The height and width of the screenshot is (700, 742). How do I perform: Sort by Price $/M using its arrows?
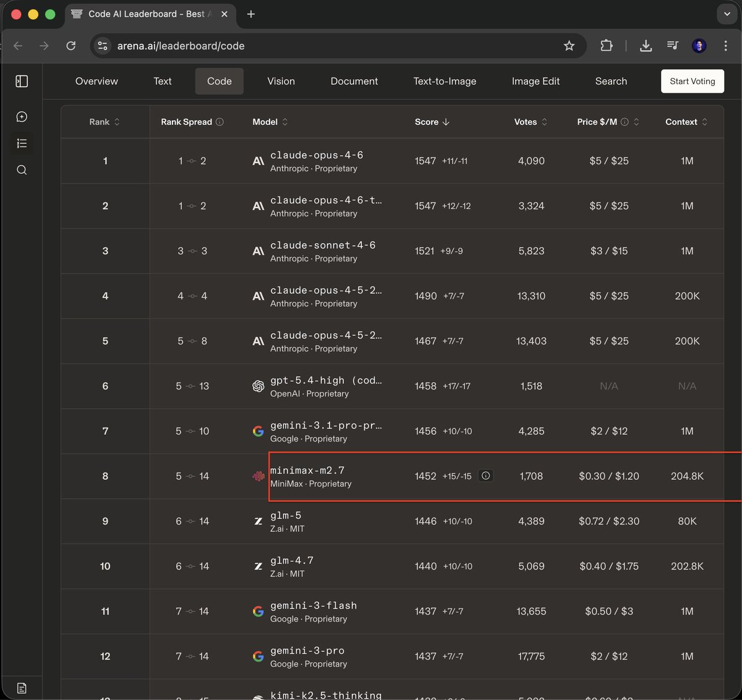coord(636,122)
